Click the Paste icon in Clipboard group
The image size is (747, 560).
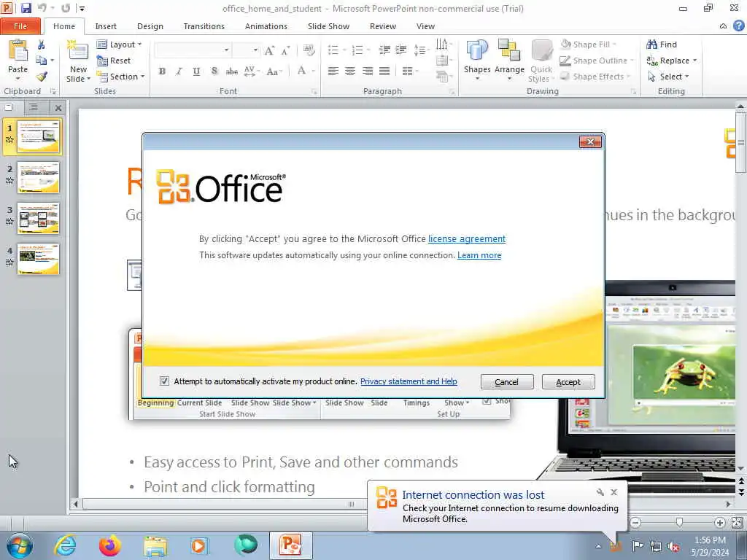click(18, 50)
